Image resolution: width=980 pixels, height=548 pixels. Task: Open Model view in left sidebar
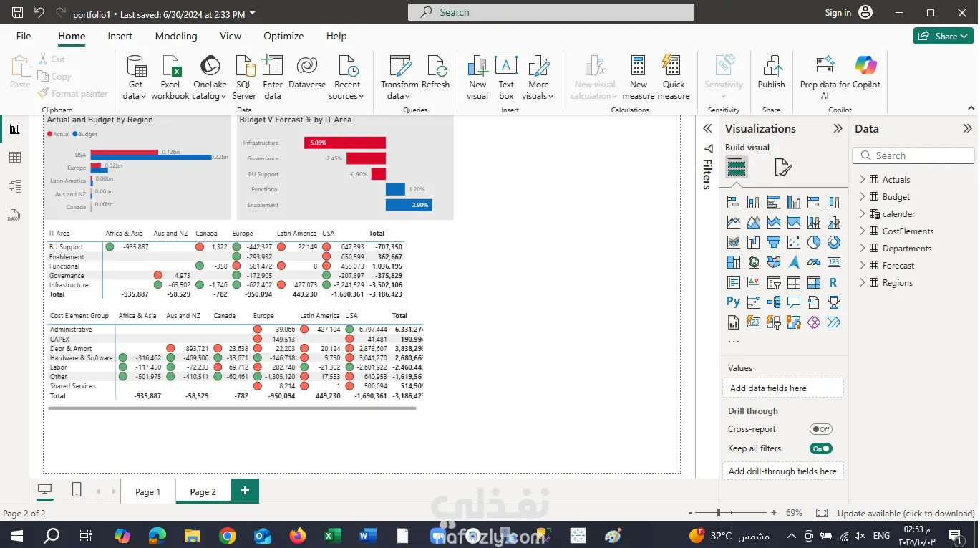click(15, 186)
